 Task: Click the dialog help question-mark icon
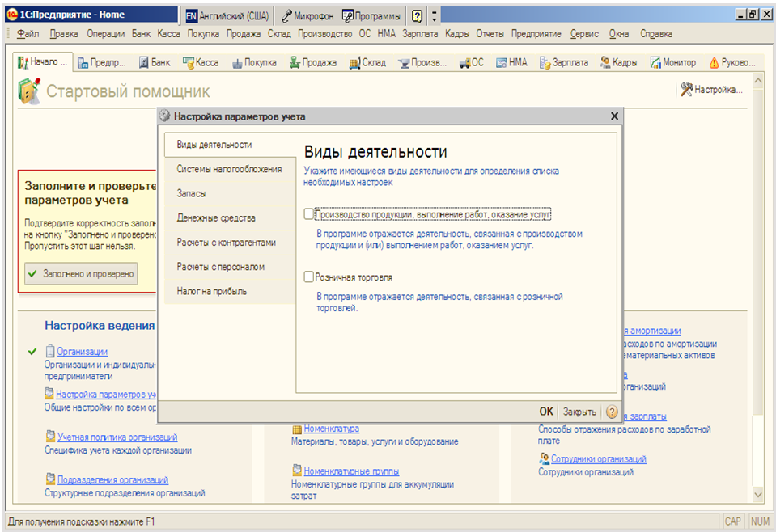tap(612, 412)
